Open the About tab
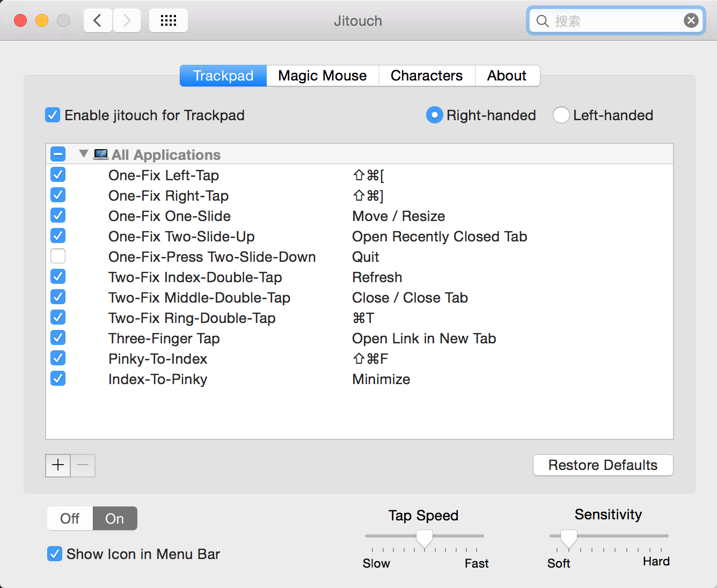Viewport: 717px width, 588px height. pos(507,76)
